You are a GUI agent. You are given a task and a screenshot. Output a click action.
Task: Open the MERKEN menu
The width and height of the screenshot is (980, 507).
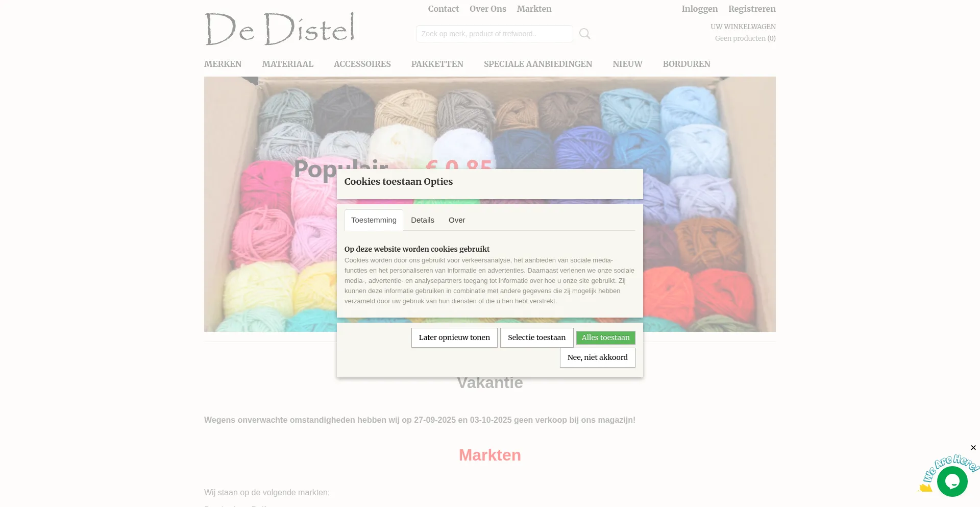pyautogui.click(x=223, y=64)
